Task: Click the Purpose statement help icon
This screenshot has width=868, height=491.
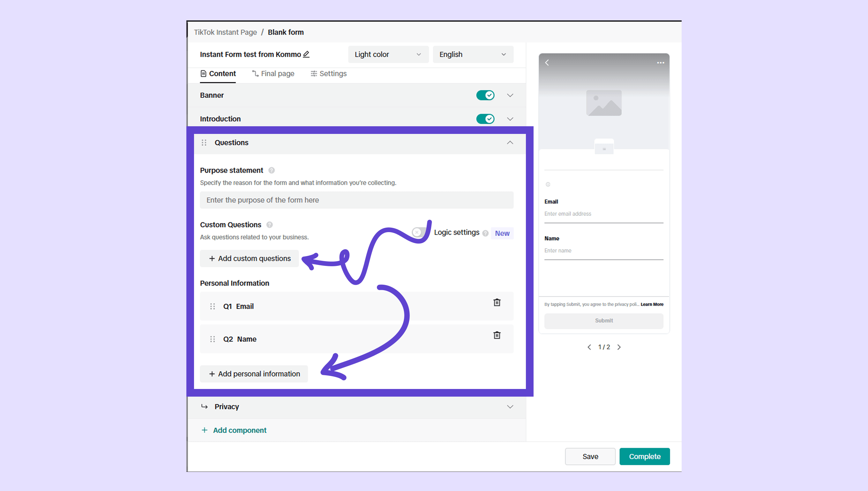Action: (x=271, y=170)
